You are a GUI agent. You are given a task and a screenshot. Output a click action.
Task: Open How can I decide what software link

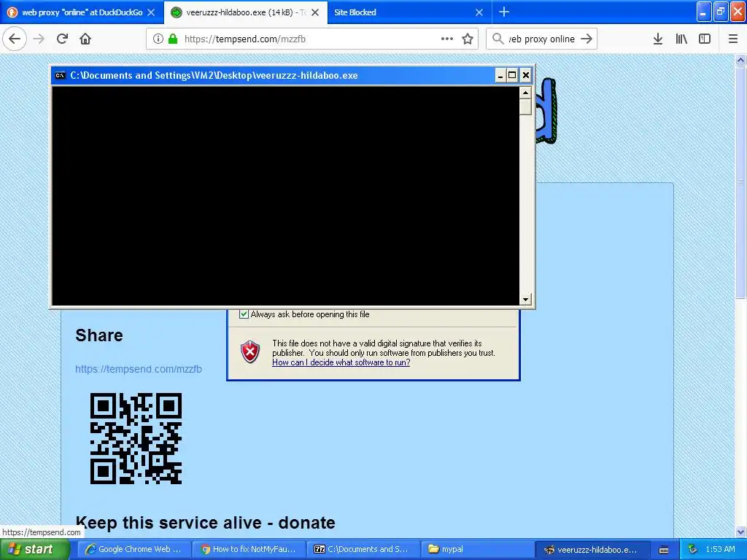click(341, 362)
